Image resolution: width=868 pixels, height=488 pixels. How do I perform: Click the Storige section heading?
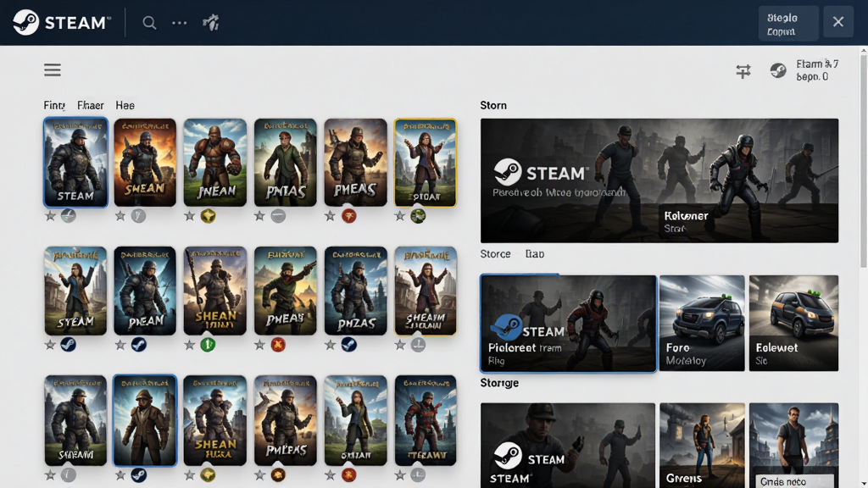pyautogui.click(x=499, y=383)
